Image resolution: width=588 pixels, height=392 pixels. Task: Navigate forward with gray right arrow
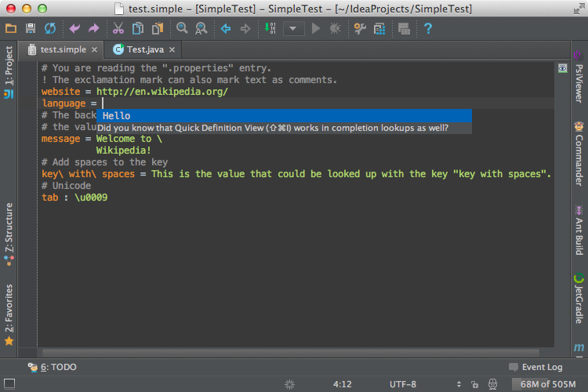[245, 28]
